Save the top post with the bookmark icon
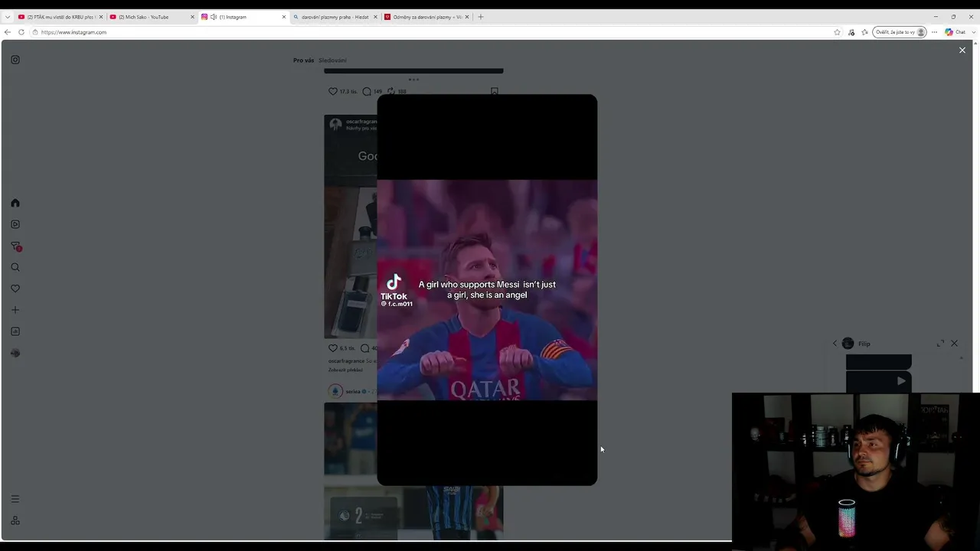 495,91
